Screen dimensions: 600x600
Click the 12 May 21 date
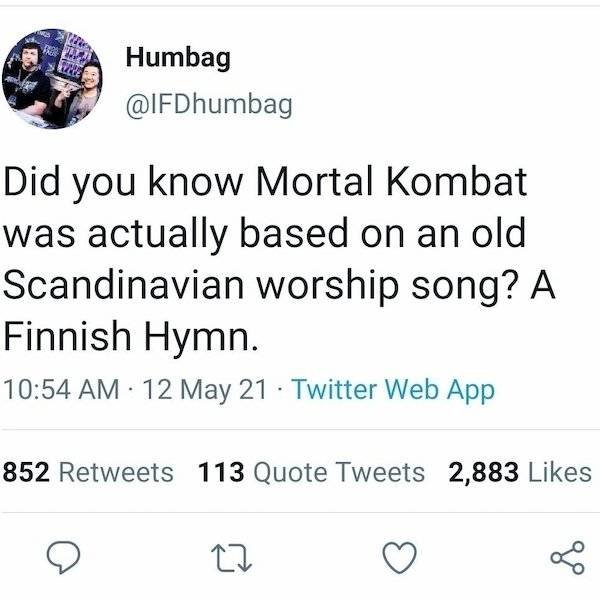click(205, 390)
